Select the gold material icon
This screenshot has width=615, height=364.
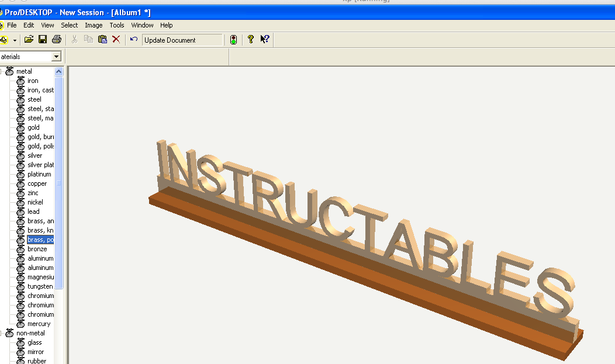(21, 127)
